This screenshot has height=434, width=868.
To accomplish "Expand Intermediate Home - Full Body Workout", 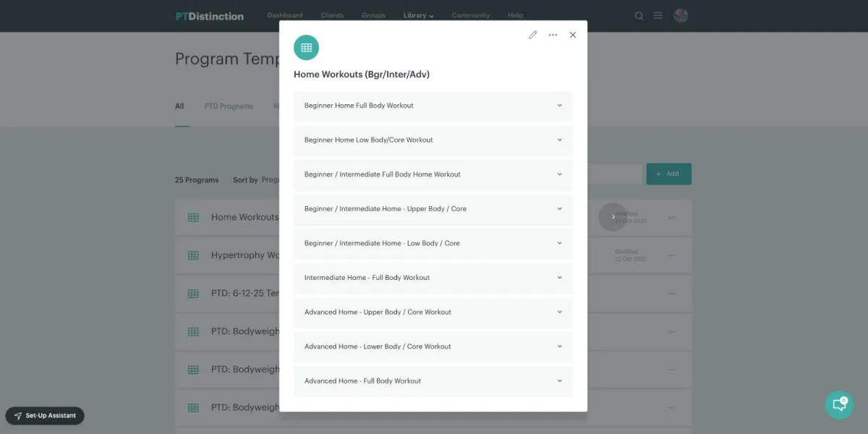I will 433,278.
